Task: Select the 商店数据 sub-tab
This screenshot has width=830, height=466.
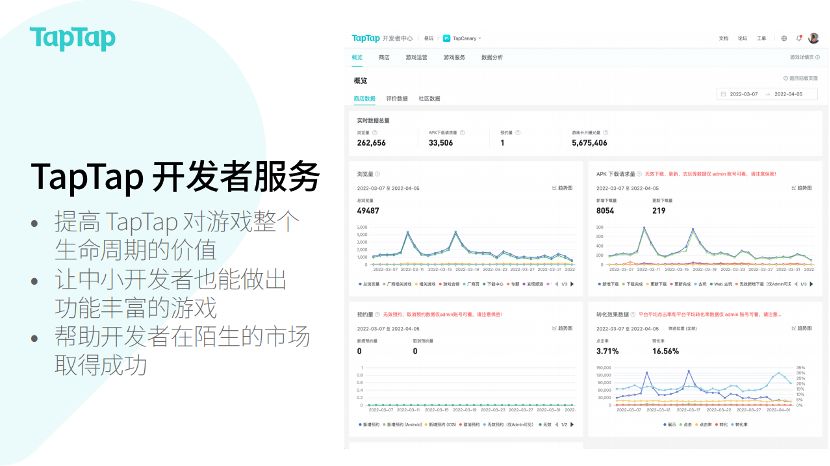Action: (364, 98)
